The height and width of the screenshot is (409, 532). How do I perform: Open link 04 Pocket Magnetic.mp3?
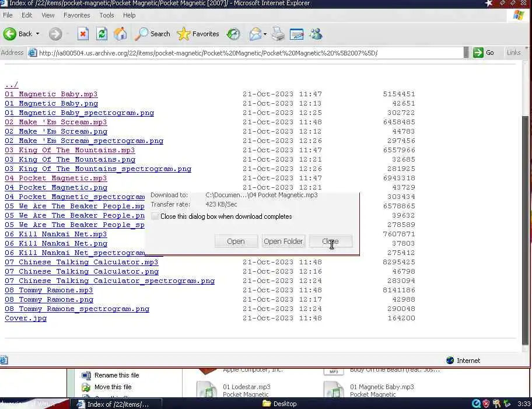[x=56, y=178]
